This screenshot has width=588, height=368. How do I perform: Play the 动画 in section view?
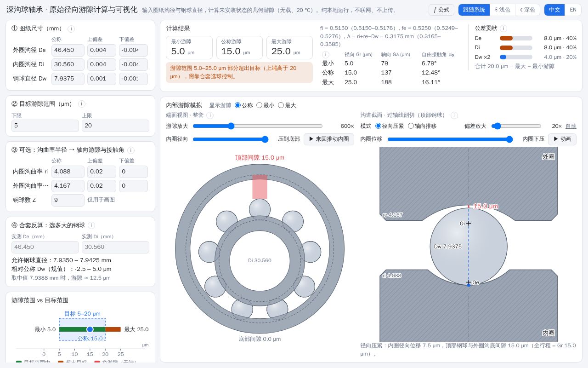[562, 139]
